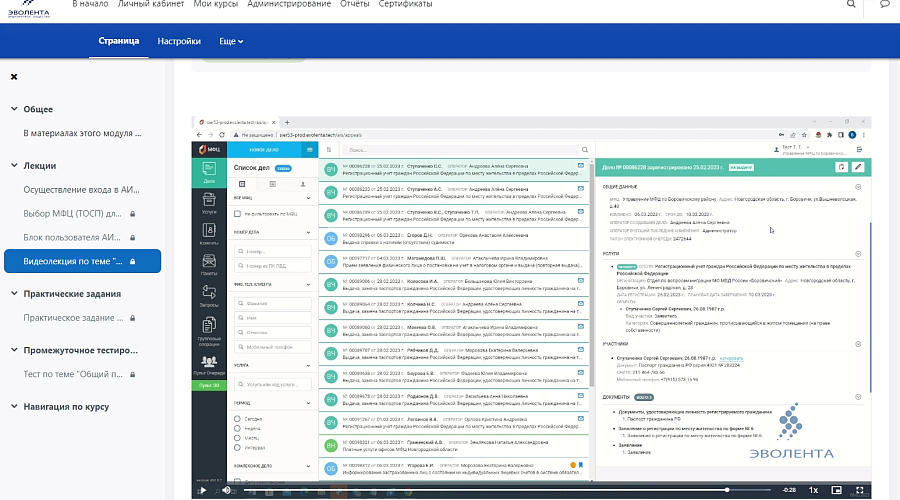
Task: Play the video lecture
Action: tap(202, 490)
